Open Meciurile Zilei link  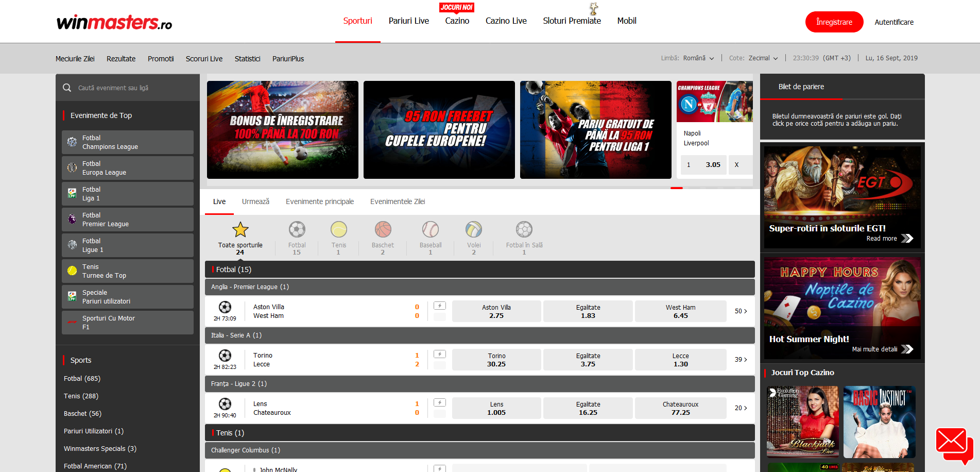75,59
